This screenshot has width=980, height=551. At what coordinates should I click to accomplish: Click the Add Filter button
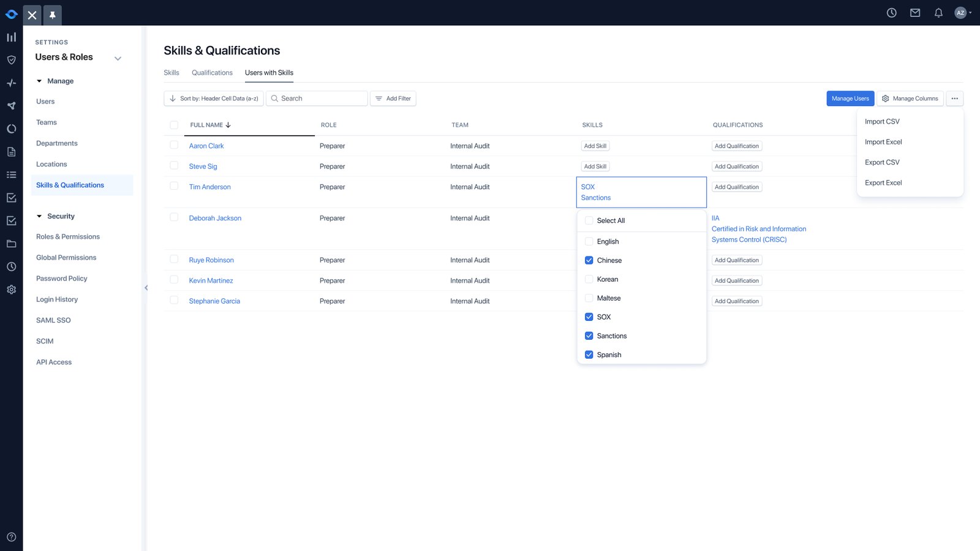[x=393, y=99]
